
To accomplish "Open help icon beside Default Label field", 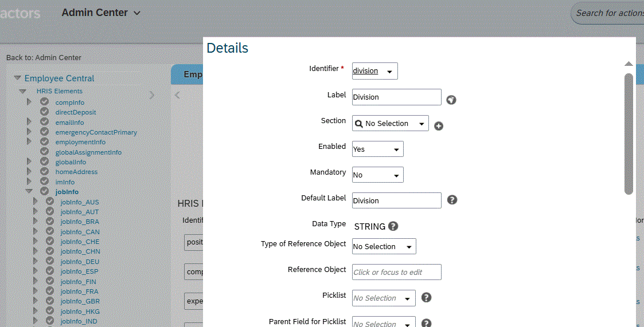I will [x=452, y=200].
